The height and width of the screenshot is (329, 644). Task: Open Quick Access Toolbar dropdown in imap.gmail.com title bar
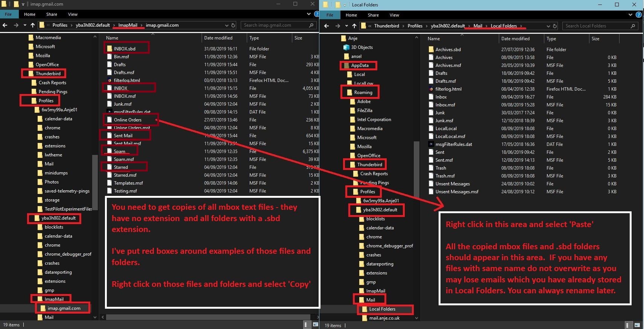point(23,4)
